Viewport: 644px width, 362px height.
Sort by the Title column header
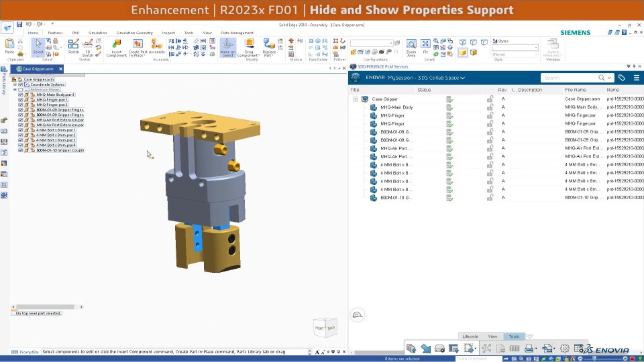(x=355, y=90)
